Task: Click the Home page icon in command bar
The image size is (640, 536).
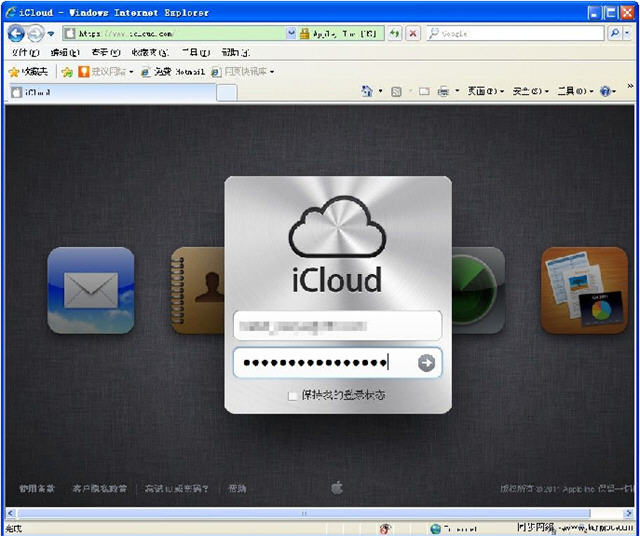Action: pyautogui.click(x=367, y=91)
